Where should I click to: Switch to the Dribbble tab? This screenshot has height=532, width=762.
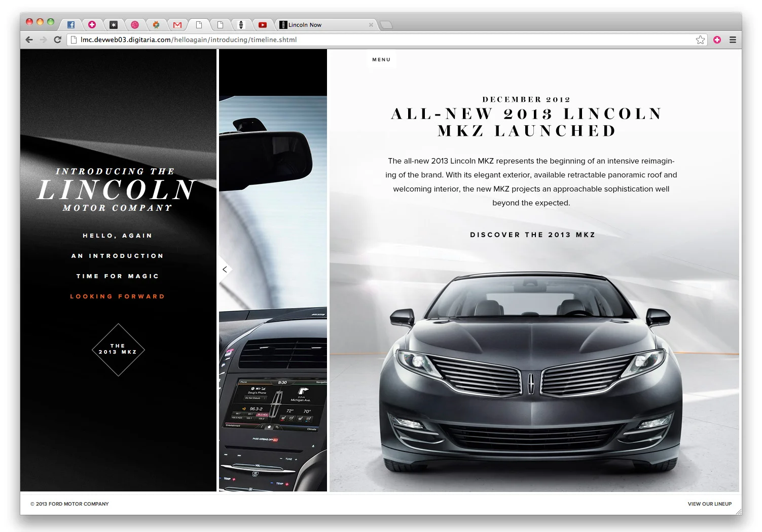pyautogui.click(x=135, y=25)
